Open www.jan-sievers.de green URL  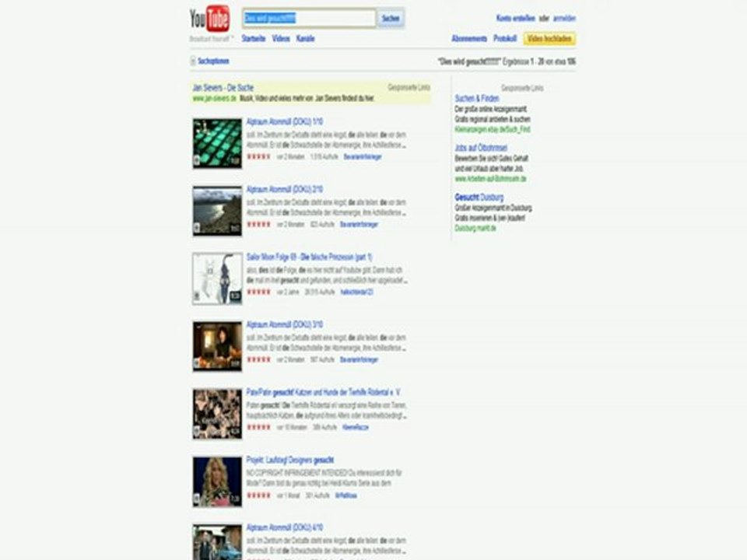(215, 99)
